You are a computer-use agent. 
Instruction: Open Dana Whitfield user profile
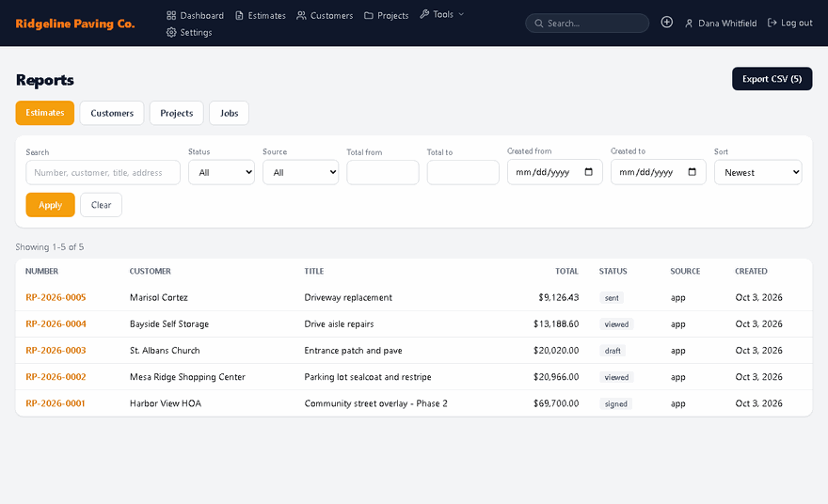tap(721, 24)
